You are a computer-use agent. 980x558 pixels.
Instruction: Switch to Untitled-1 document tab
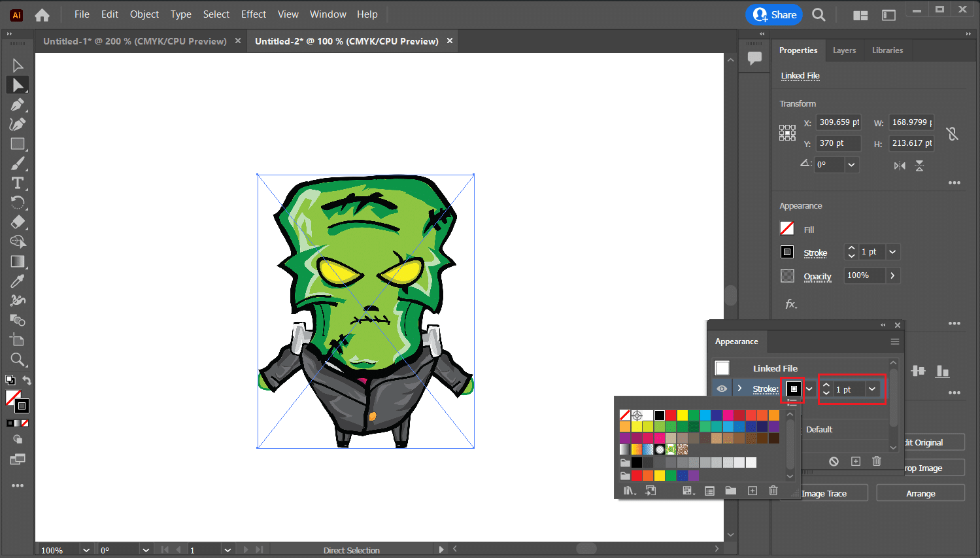[x=135, y=41]
